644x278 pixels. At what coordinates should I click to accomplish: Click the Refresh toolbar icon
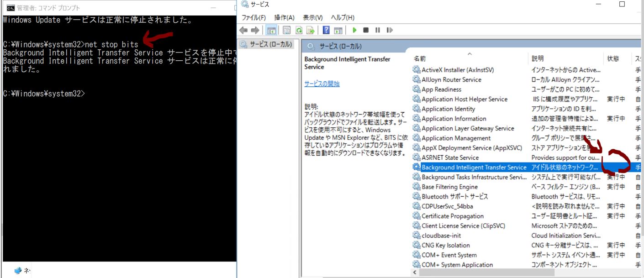299,30
